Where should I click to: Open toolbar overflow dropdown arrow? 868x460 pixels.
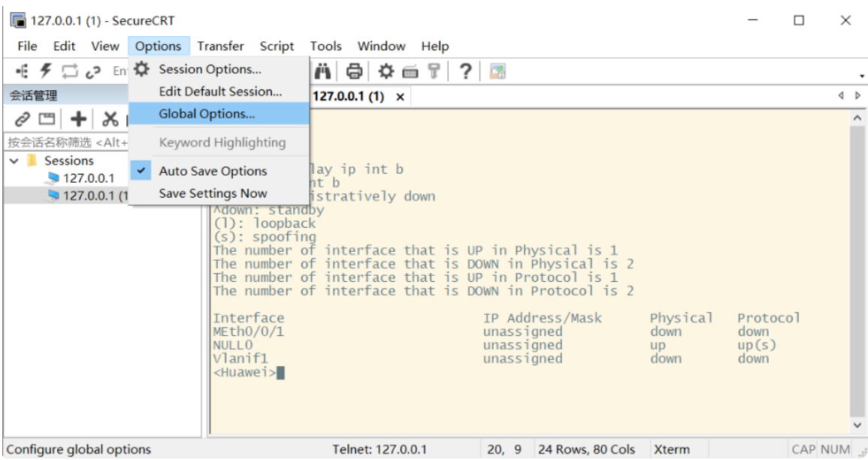(x=861, y=75)
